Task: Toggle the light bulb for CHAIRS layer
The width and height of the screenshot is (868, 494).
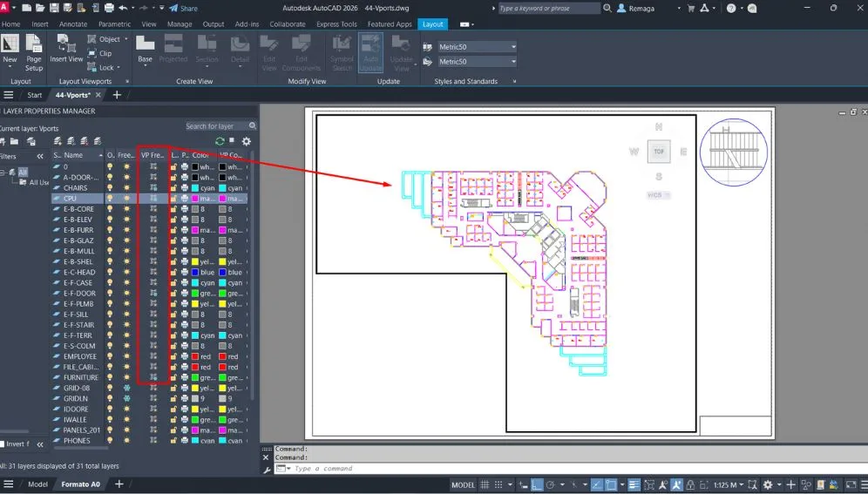Action: point(110,188)
